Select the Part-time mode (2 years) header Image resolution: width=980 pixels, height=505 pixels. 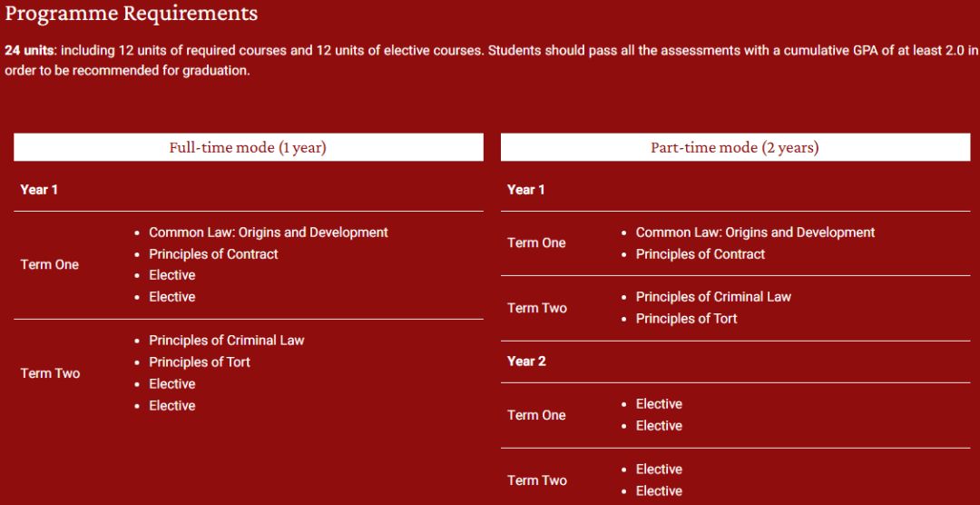pos(734,147)
